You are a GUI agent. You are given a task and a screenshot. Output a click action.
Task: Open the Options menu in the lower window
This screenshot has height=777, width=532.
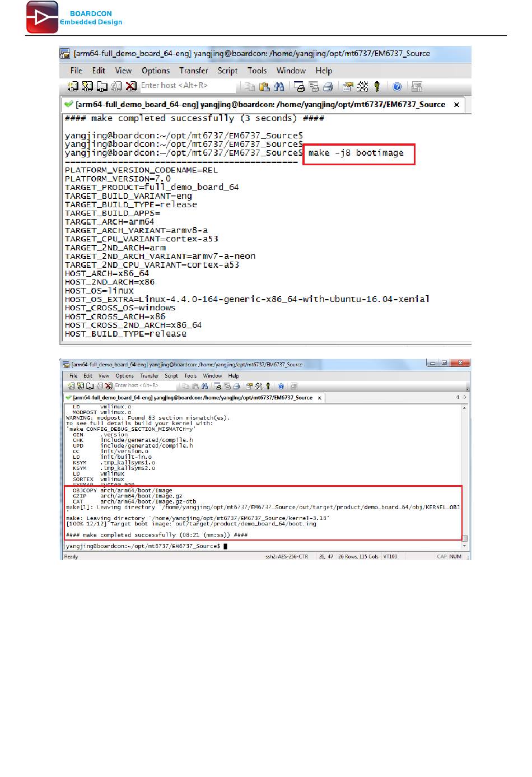124,376
